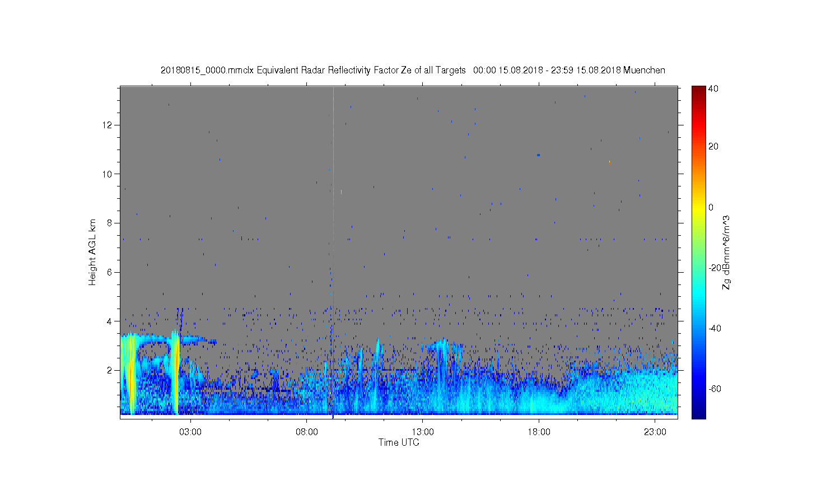Click the height tick label 8

[x=110, y=223]
